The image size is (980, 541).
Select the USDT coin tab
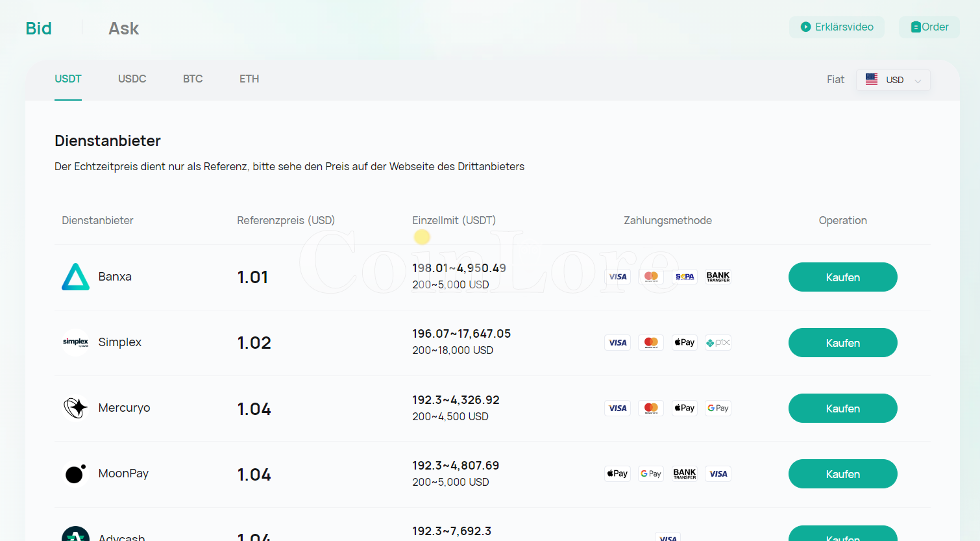[68, 79]
